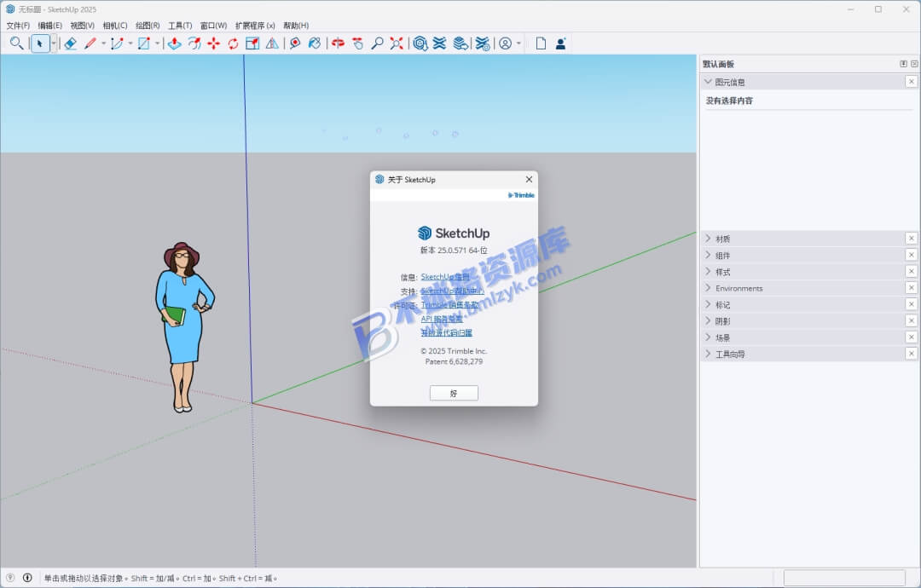
Task: Click the measurements input box in status bar
Action: pyautogui.click(x=844, y=578)
